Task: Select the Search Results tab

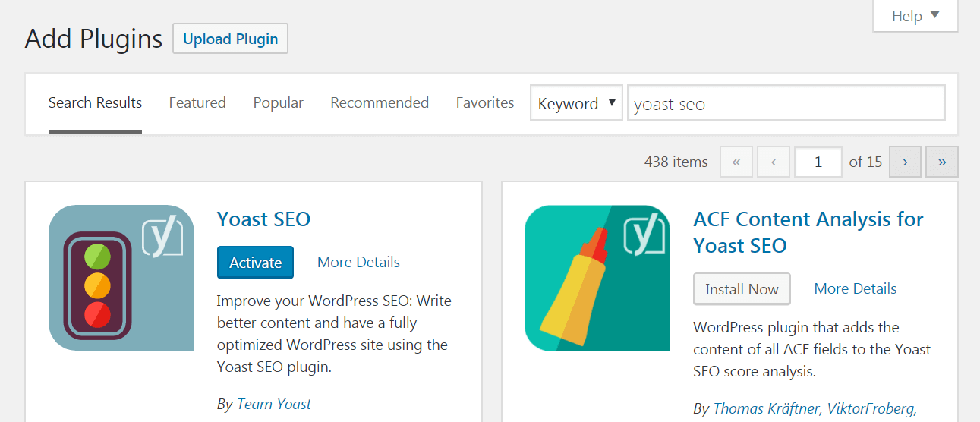Action: pos(95,103)
